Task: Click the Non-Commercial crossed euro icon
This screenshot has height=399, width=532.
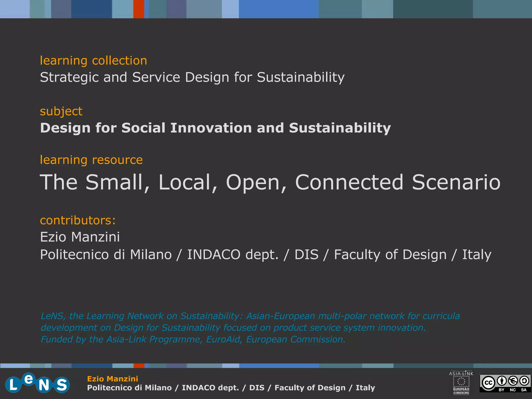Action: (x=513, y=381)
